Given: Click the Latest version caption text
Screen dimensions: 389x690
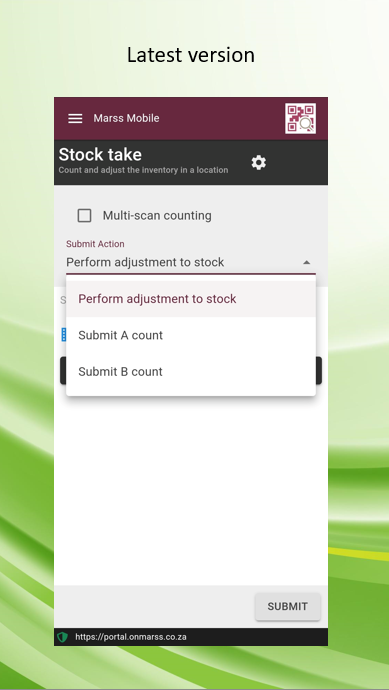Looking at the screenshot, I should pos(191,55).
